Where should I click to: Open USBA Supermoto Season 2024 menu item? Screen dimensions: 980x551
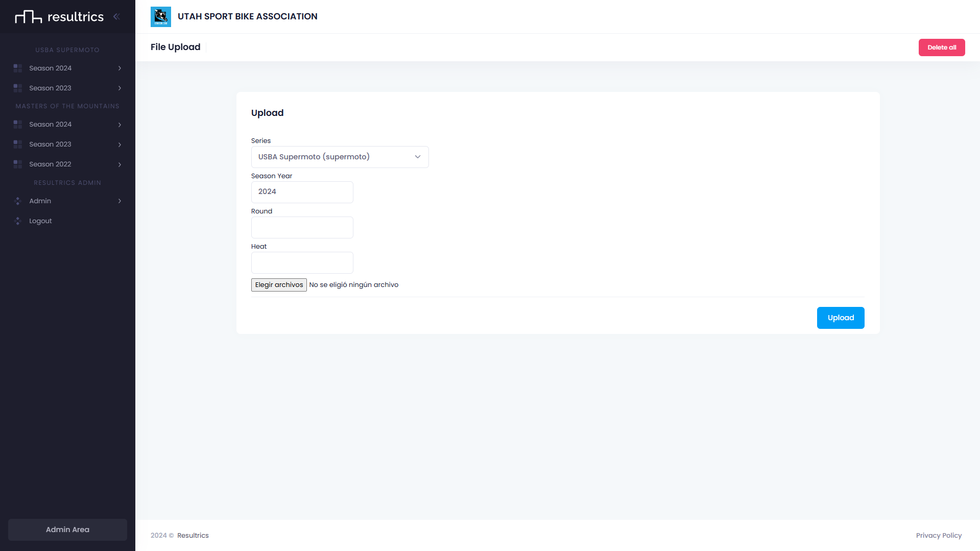(x=50, y=68)
